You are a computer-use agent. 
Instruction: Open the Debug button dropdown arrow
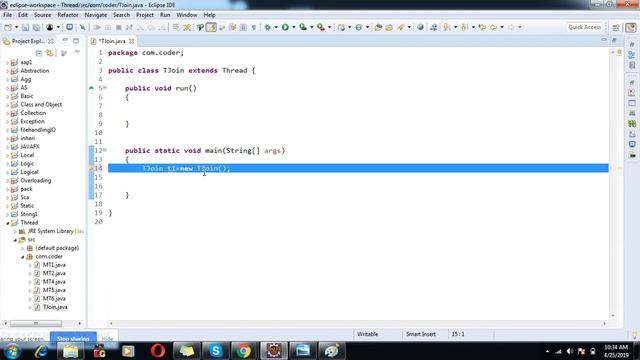click(x=276, y=27)
